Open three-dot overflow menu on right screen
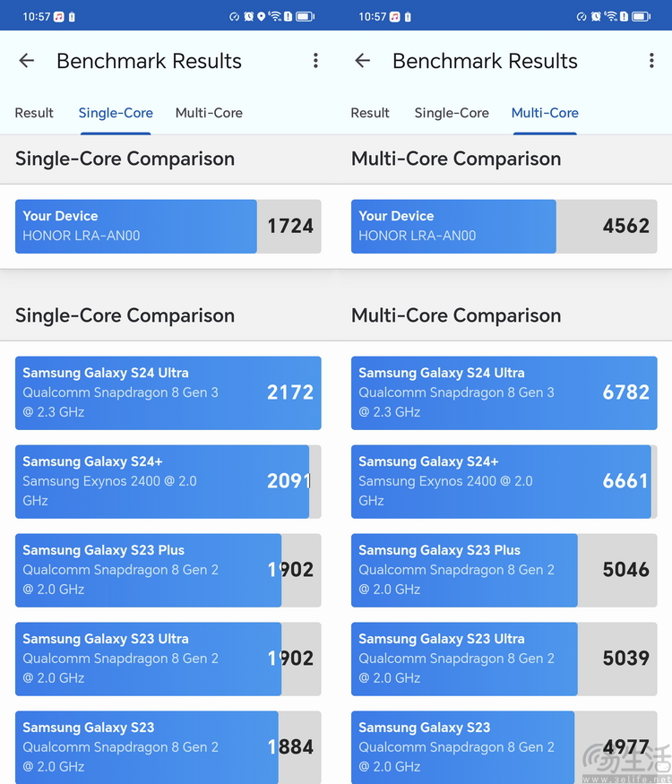This screenshot has height=784, width=672. (651, 61)
